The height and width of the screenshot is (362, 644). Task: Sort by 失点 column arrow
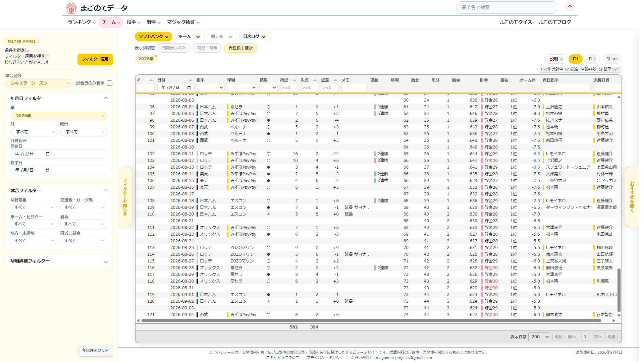click(315, 80)
